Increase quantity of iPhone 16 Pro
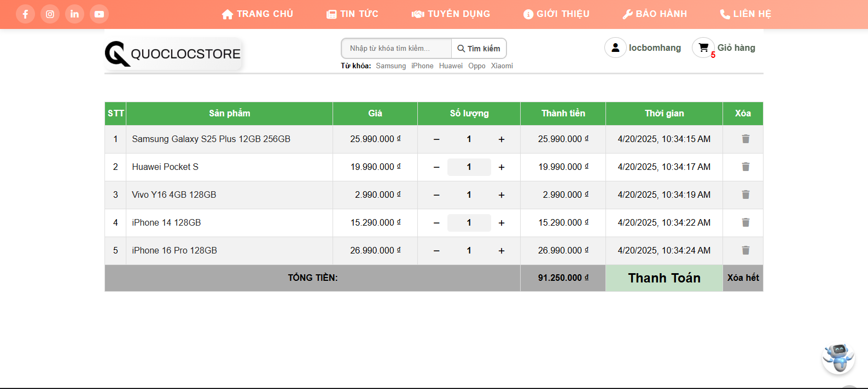Screen dimensions: 868x389 (x=502, y=251)
